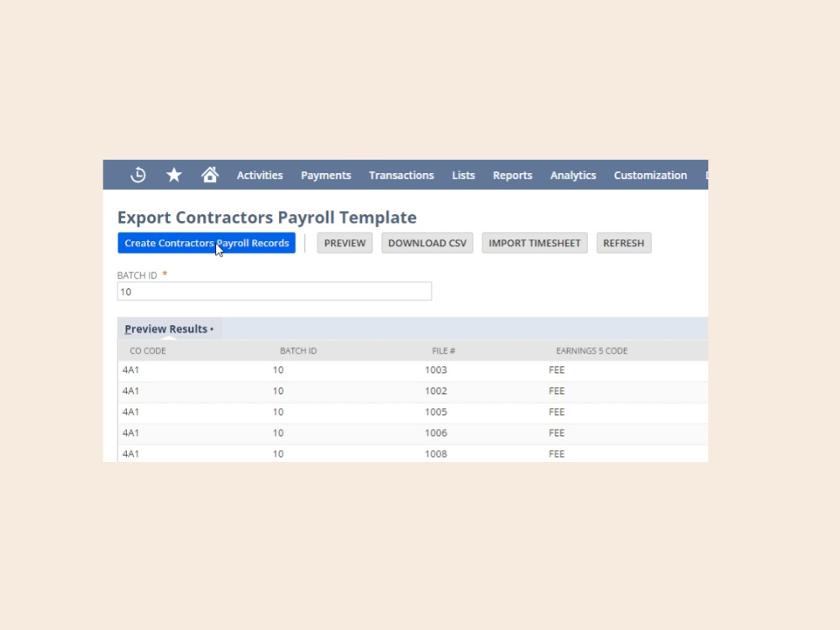Click the DOWNLOAD CSV button
Viewport: 840px width, 630px height.
coord(428,243)
